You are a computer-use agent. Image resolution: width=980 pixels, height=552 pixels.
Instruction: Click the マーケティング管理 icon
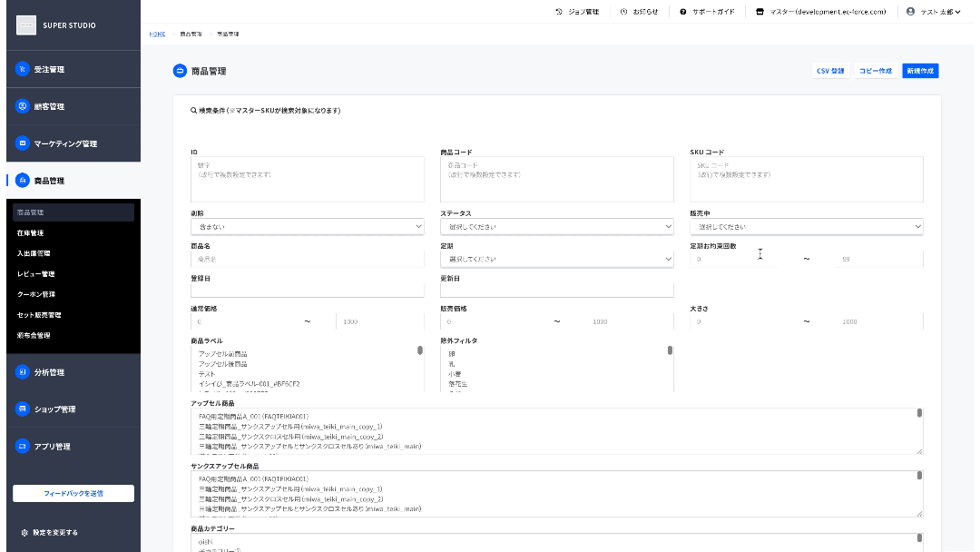click(x=23, y=143)
